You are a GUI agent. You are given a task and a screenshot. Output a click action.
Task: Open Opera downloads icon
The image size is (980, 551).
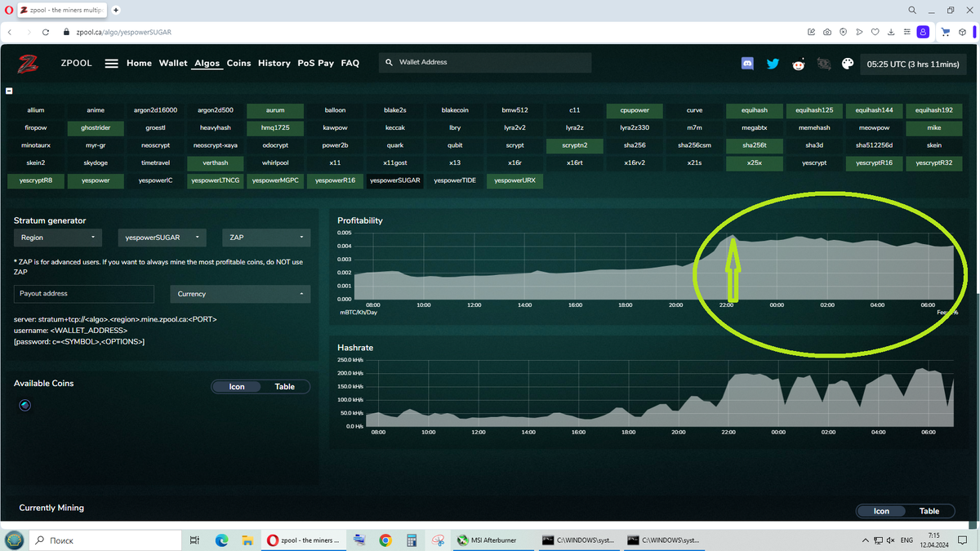[890, 32]
